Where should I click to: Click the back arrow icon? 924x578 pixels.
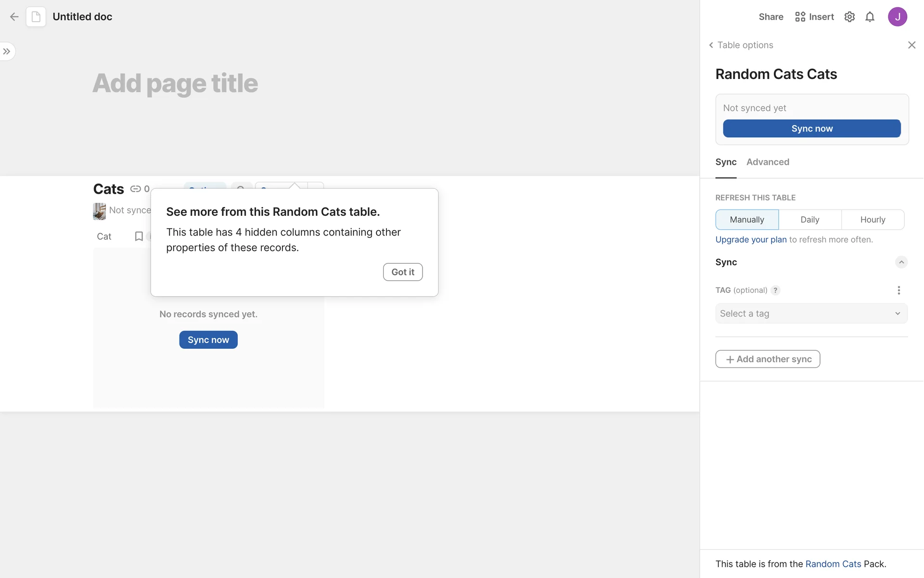tap(14, 17)
